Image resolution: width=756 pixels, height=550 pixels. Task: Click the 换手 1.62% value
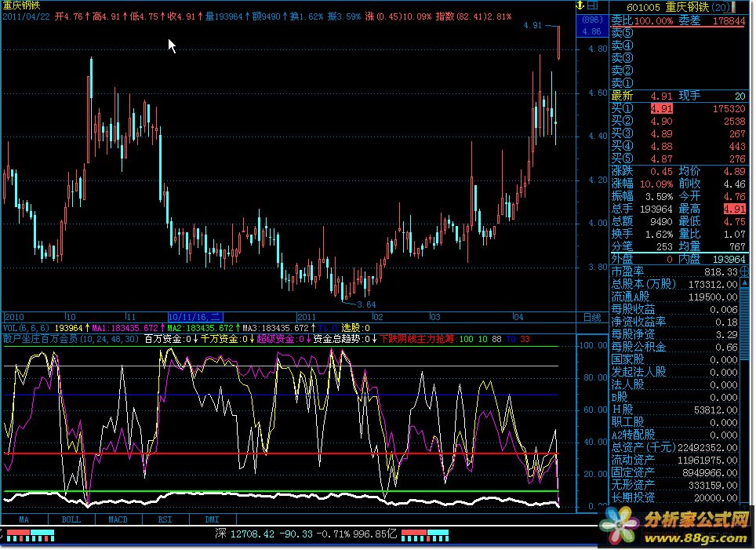(659, 235)
